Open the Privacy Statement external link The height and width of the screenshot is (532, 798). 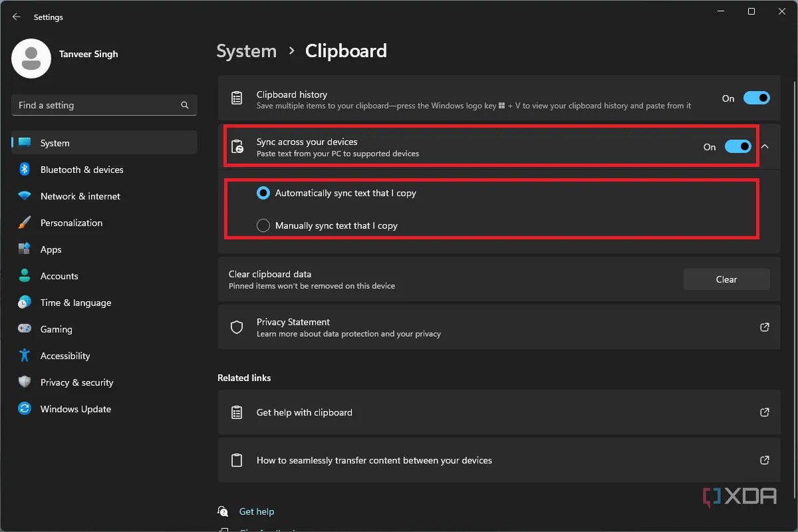click(764, 327)
